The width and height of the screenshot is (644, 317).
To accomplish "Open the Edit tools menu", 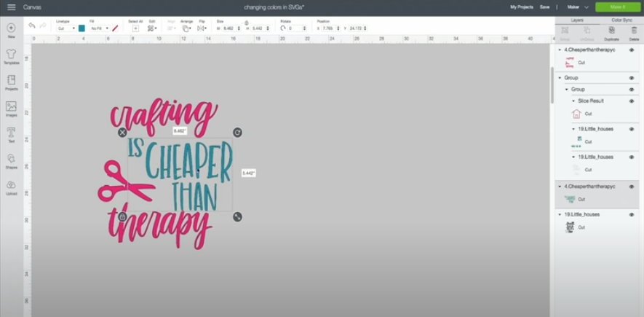I will pyautogui.click(x=152, y=28).
